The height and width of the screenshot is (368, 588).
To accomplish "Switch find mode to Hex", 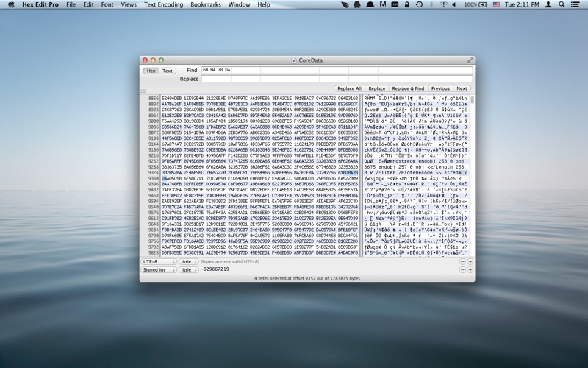I will coord(151,71).
